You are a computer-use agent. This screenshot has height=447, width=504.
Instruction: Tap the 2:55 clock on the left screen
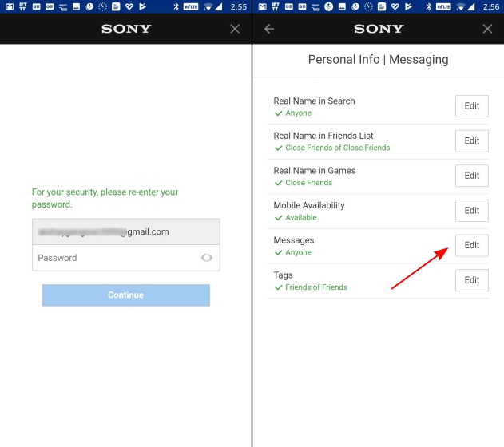click(239, 6)
